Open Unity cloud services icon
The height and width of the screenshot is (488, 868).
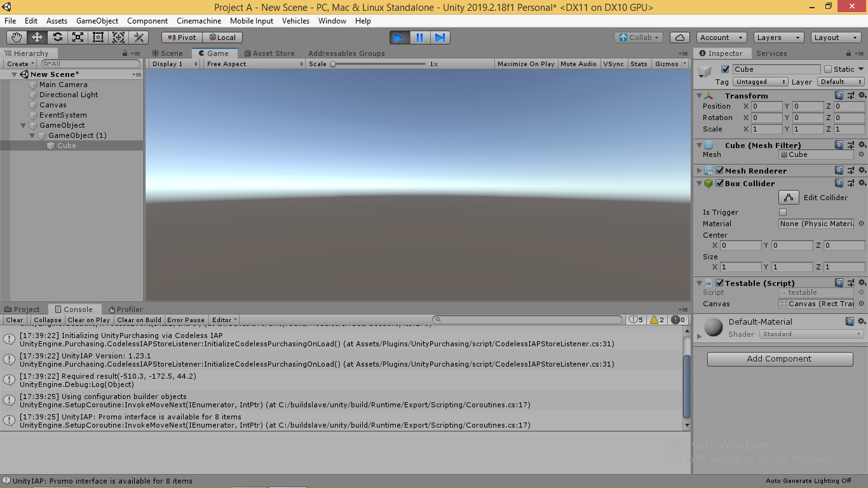coord(680,37)
